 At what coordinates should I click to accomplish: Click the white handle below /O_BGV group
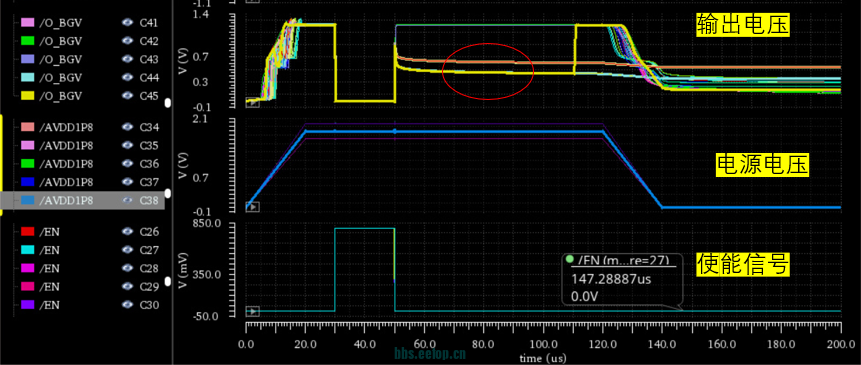coord(167,103)
